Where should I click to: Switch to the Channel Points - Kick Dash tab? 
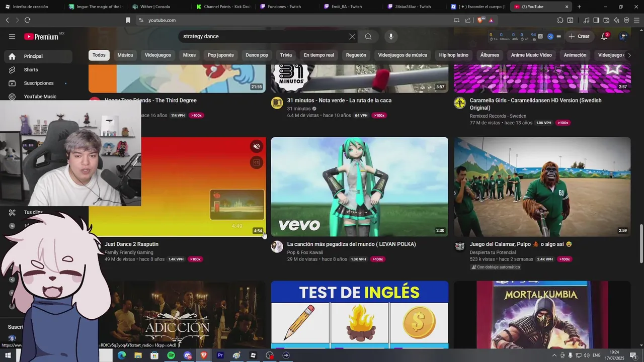click(x=223, y=7)
